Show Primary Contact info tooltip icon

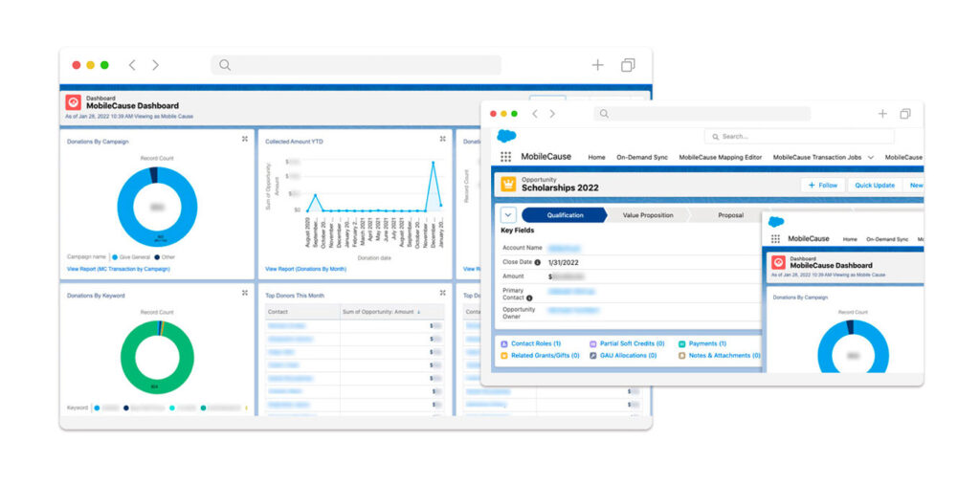coord(529,298)
